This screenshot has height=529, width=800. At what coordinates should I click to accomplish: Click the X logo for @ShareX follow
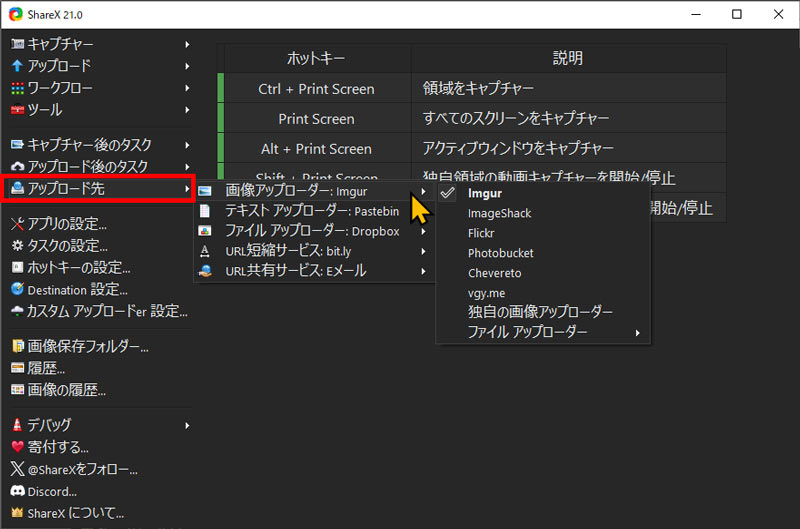[x=17, y=469]
